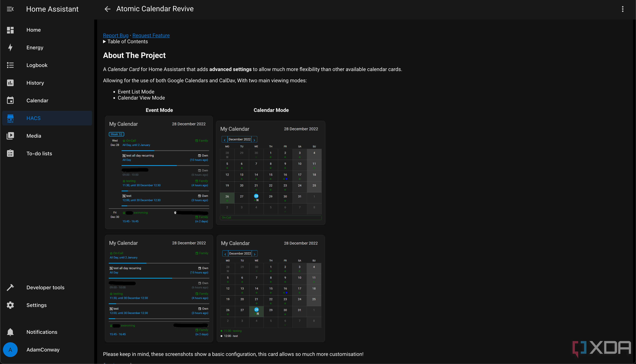Click the To-do lists clipboard icon
The image size is (636, 364).
click(x=10, y=153)
